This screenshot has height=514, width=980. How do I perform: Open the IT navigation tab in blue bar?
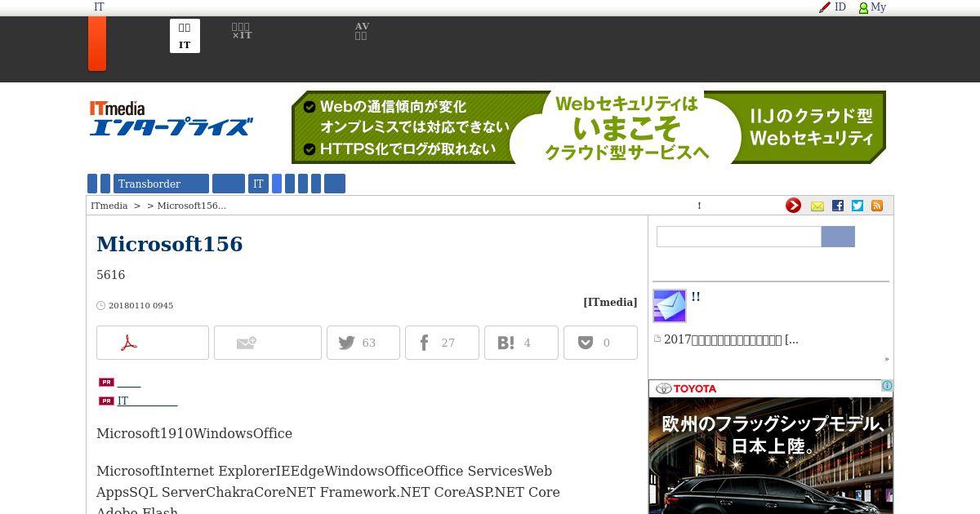tap(258, 184)
